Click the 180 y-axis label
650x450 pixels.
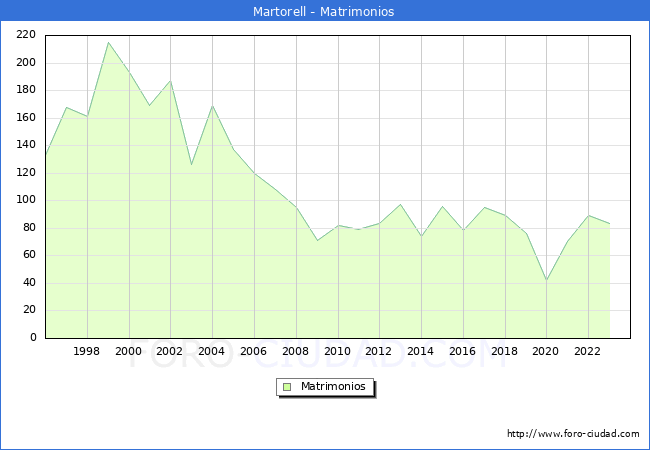[26, 90]
